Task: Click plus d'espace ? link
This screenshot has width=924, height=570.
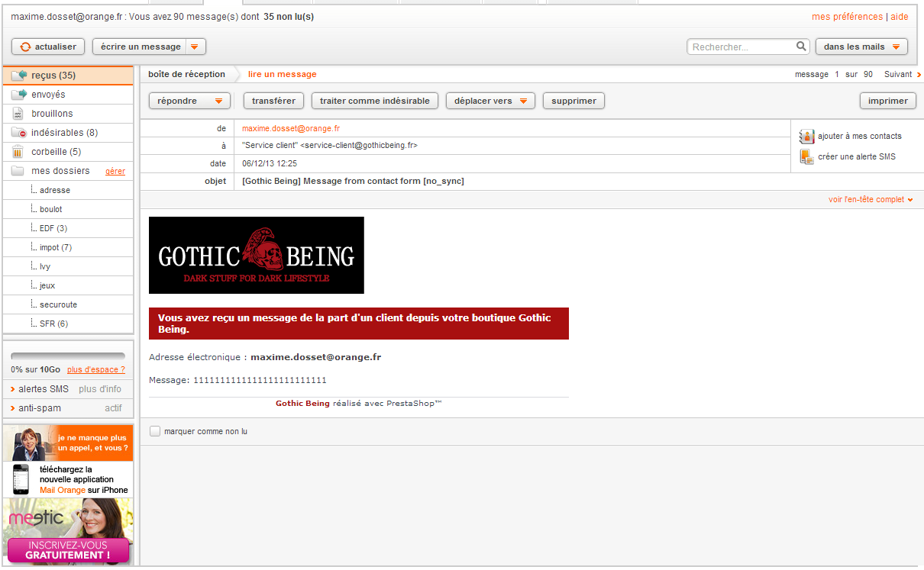Action: 96,369
